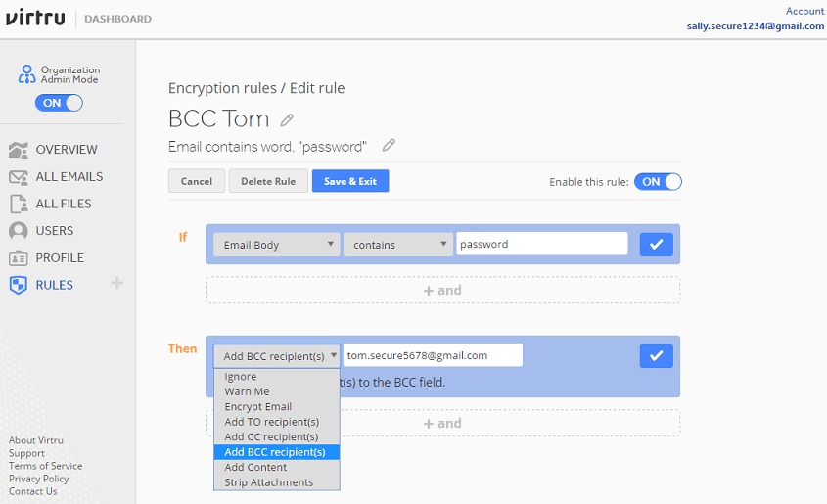Click the Profile card icon
The image size is (827, 504).
click(19, 258)
